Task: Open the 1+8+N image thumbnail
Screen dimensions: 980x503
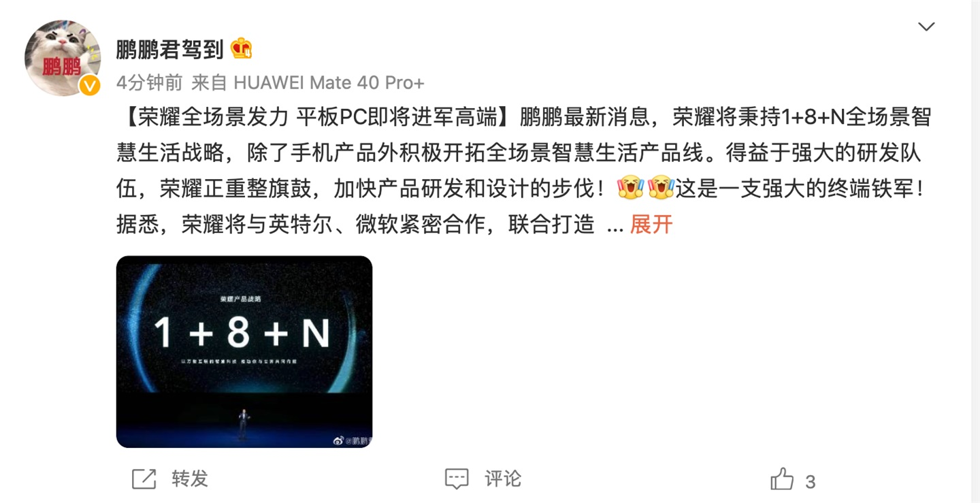Action: point(244,352)
